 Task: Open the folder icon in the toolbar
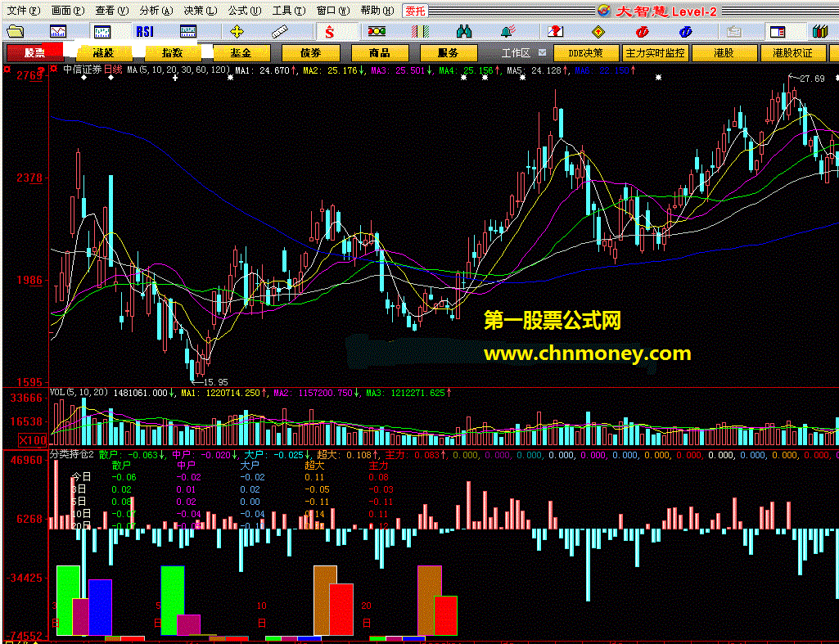[15, 32]
